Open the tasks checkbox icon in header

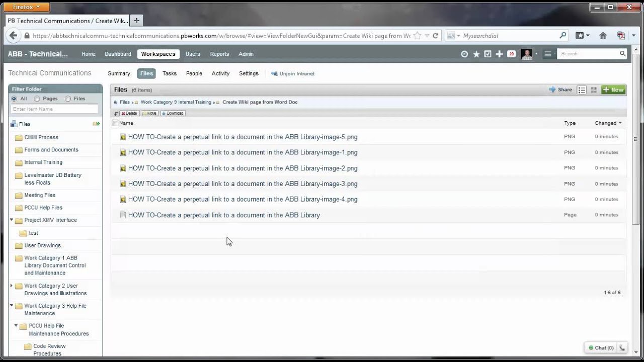[488, 54]
